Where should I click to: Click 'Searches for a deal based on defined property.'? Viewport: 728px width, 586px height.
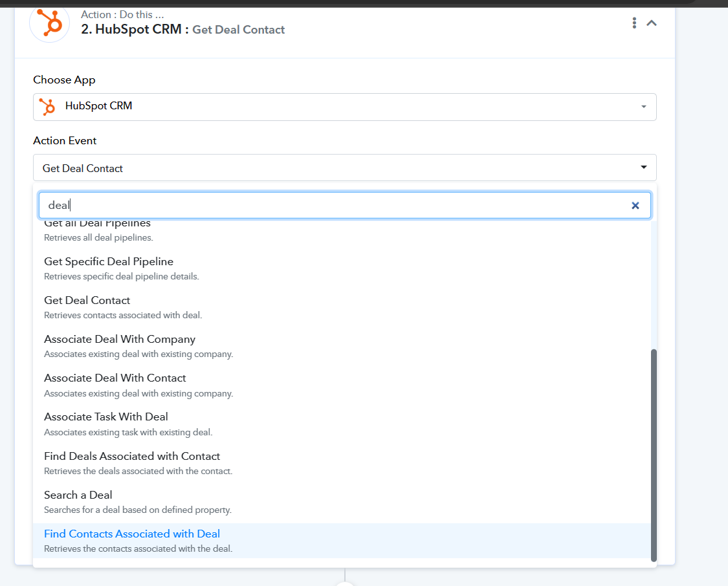pyautogui.click(x=137, y=510)
